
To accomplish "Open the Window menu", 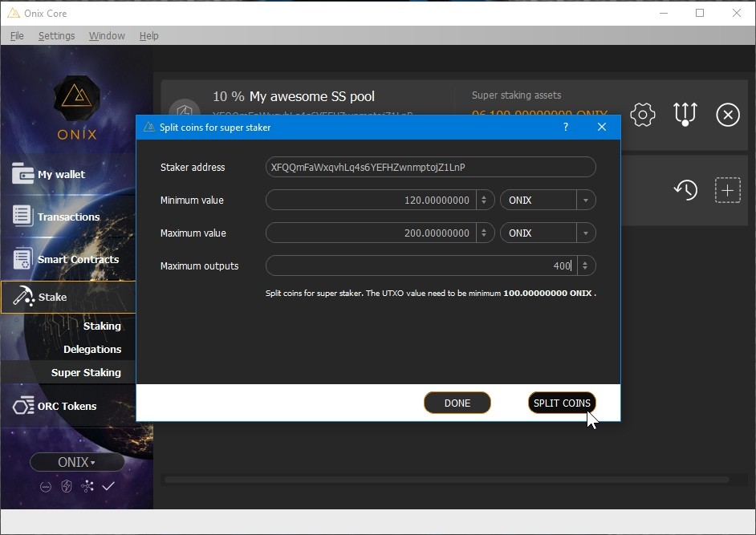I will coord(107,35).
